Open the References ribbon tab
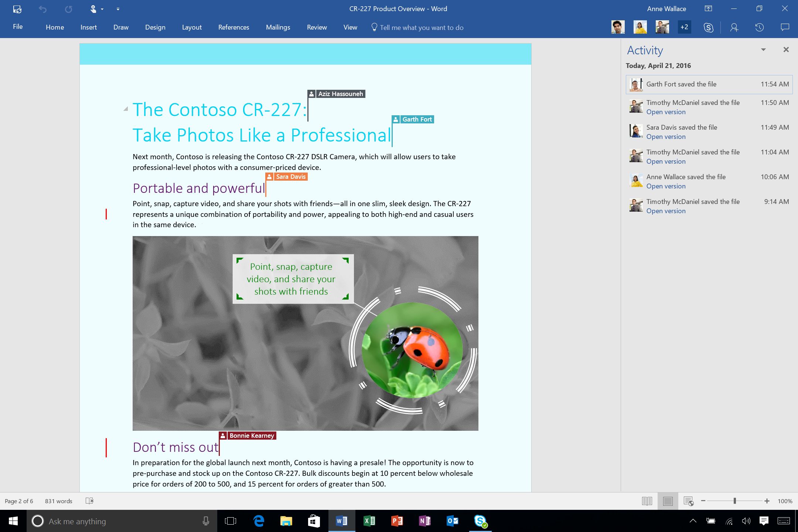Viewport: 798px width, 532px height. click(x=233, y=27)
